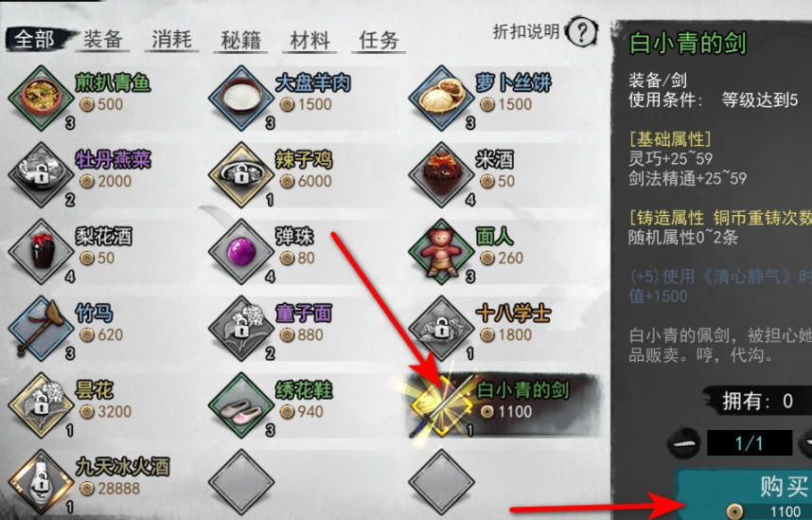The height and width of the screenshot is (520, 812).
Task: Select the 面人 doll icon
Action: [x=441, y=251]
